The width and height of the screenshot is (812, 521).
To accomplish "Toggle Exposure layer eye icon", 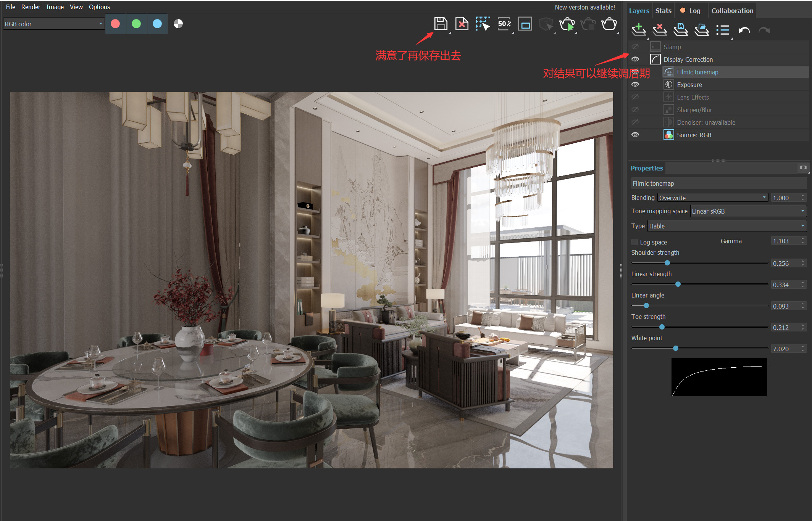I will (635, 84).
